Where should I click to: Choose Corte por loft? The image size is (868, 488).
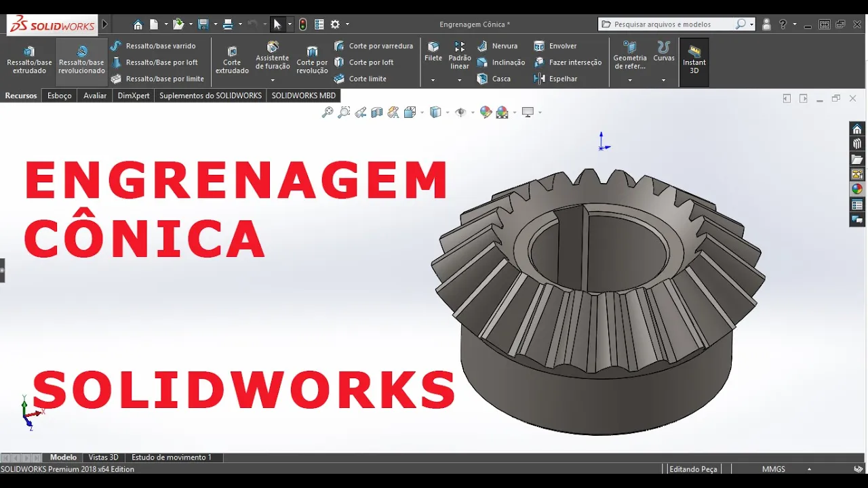pyautogui.click(x=364, y=62)
